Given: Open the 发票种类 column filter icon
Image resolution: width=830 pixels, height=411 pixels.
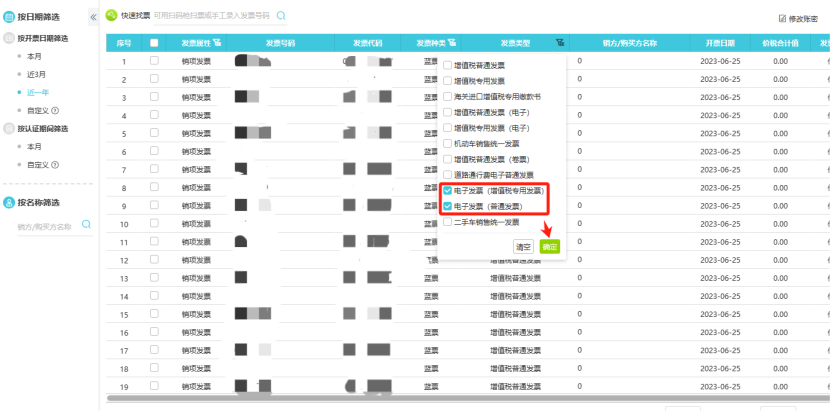Looking at the screenshot, I should (x=452, y=43).
